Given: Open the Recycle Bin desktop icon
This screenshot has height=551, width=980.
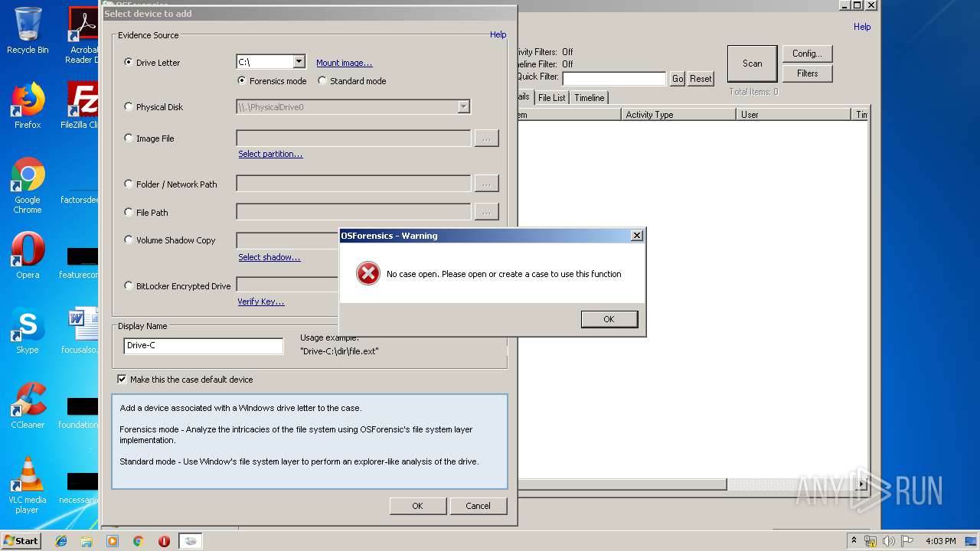Looking at the screenshot, I should 28,31.
